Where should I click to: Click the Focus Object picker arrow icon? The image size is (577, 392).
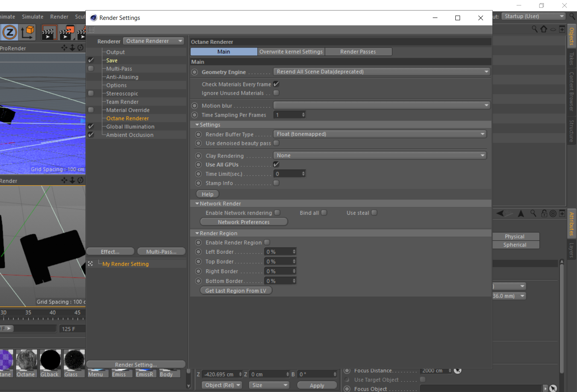coord(553,388)
